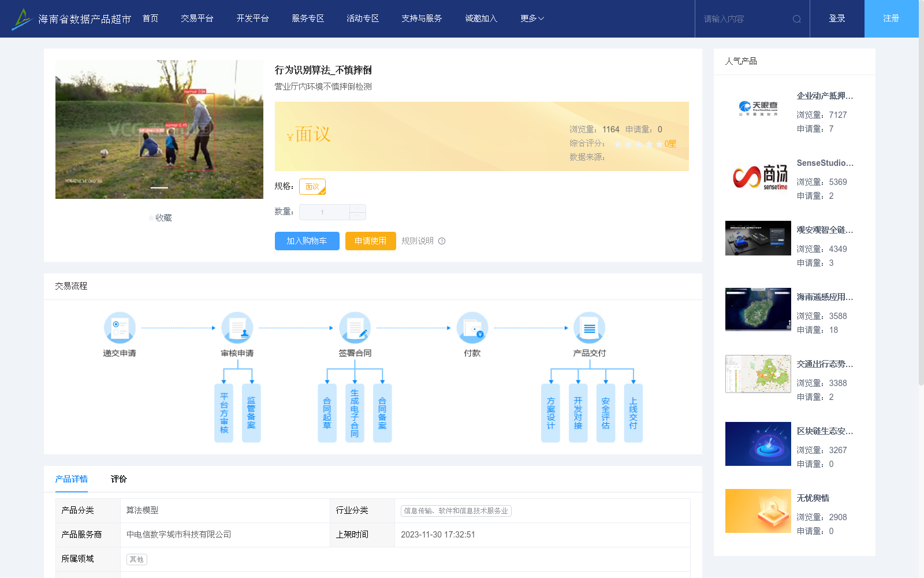
Task: Click the product preview image
Action: tap(159, 129)
